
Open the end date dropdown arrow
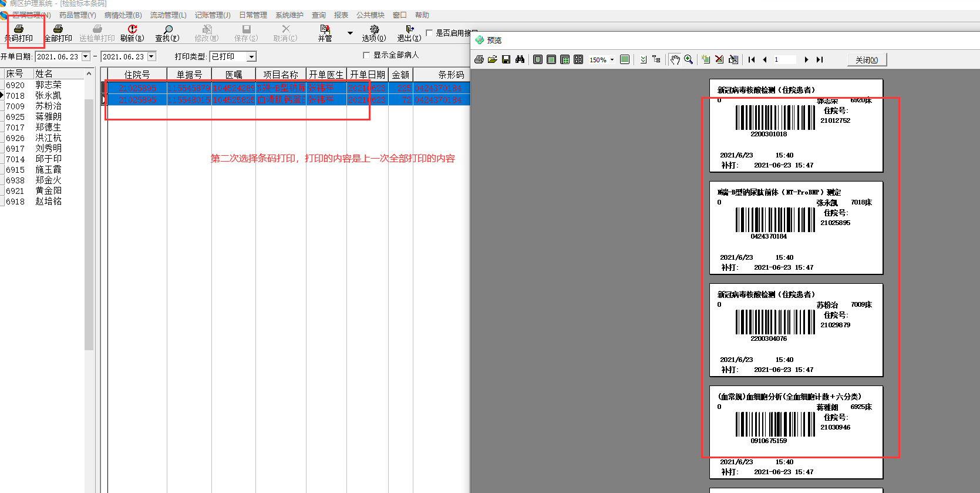click(151, 56)
